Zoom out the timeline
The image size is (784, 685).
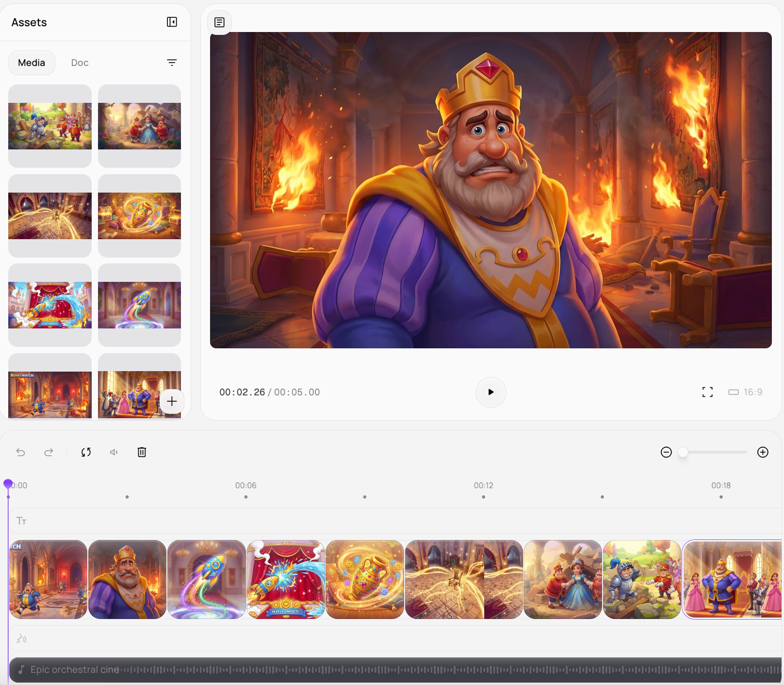(666, 452)
